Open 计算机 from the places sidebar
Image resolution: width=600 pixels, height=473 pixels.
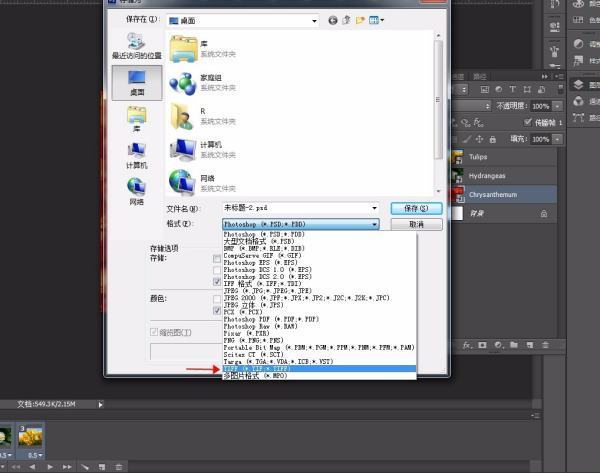[x=136, y=153]
